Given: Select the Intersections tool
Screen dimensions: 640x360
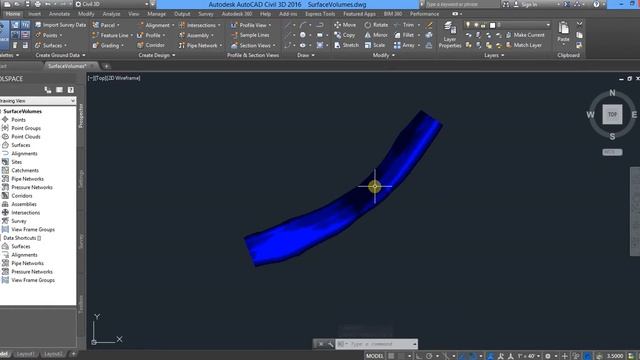Looking at the screenshot, I should click(x=200, y=25).
